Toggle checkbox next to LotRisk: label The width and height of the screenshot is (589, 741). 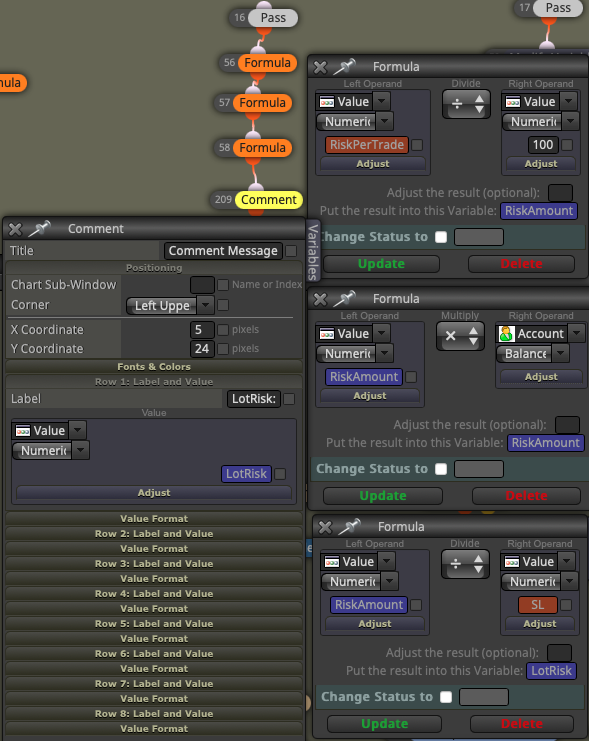(x=289, y=399)
